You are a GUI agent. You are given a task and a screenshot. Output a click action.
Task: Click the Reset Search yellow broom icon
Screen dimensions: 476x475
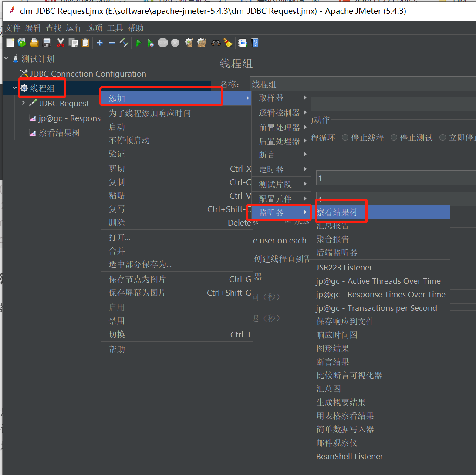click(228, 43)
